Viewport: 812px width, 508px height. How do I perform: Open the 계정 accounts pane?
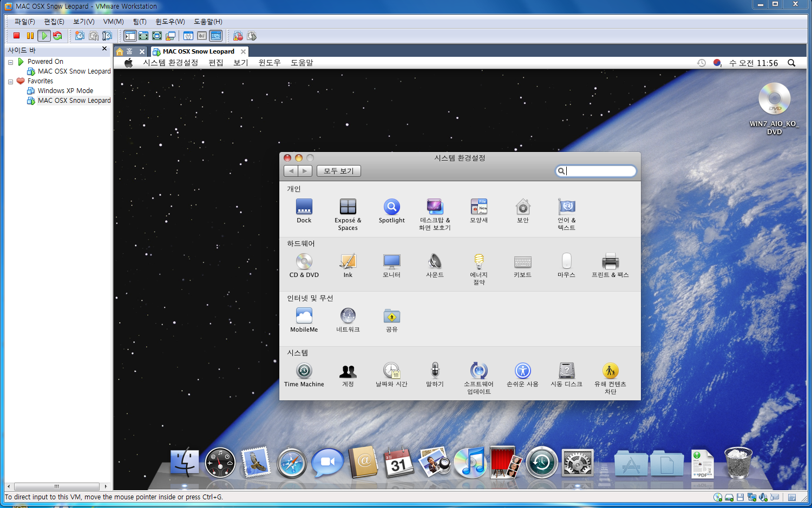point(348,375)
